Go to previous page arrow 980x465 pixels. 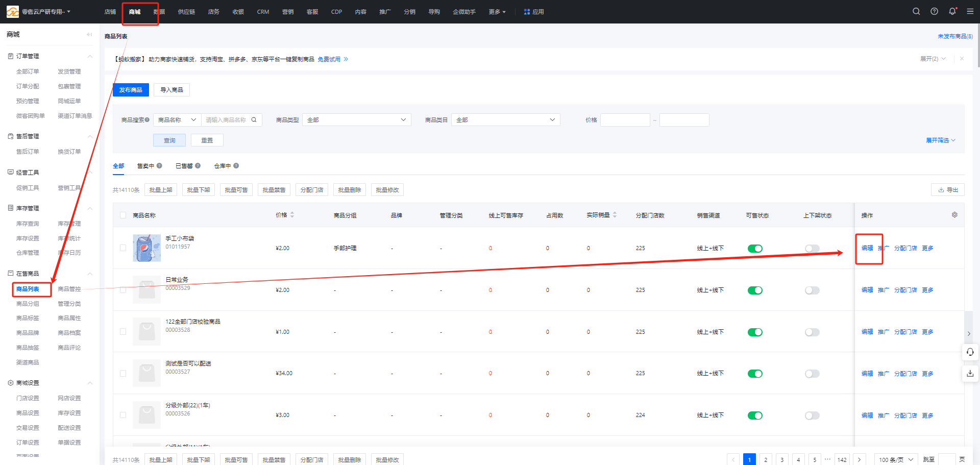733,459
